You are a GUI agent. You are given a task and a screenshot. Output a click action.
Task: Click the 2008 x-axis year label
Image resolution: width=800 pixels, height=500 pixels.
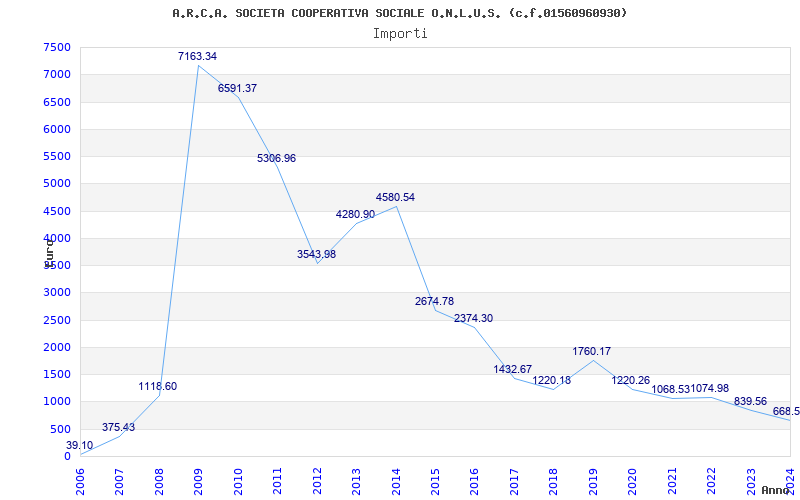pos(159,481)
